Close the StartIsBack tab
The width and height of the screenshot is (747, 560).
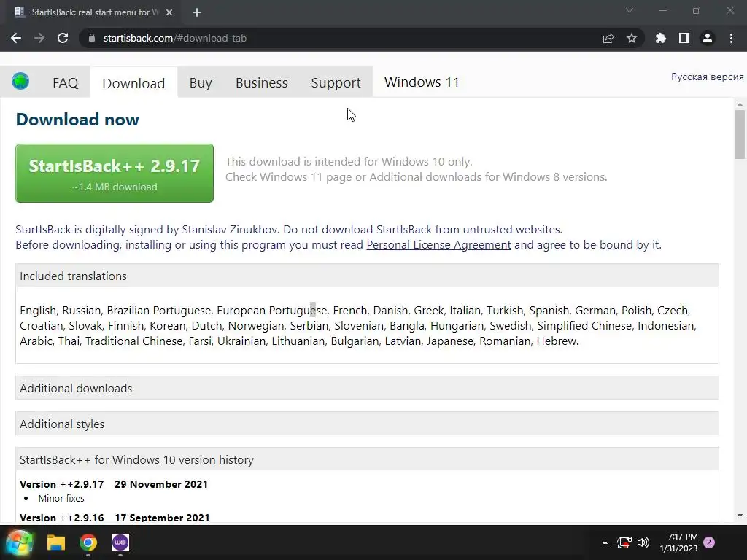(x=169, y=12)
